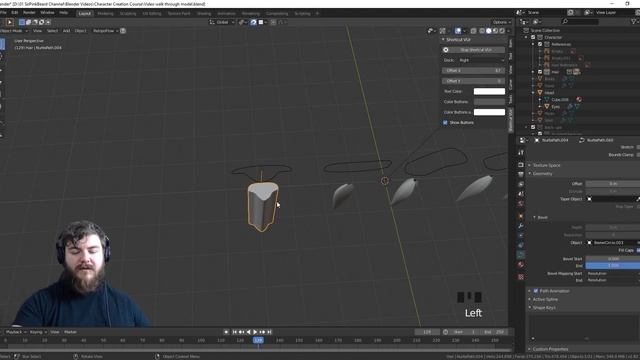
Task: Open the Render properties tab icon
Action: point(520,164)
